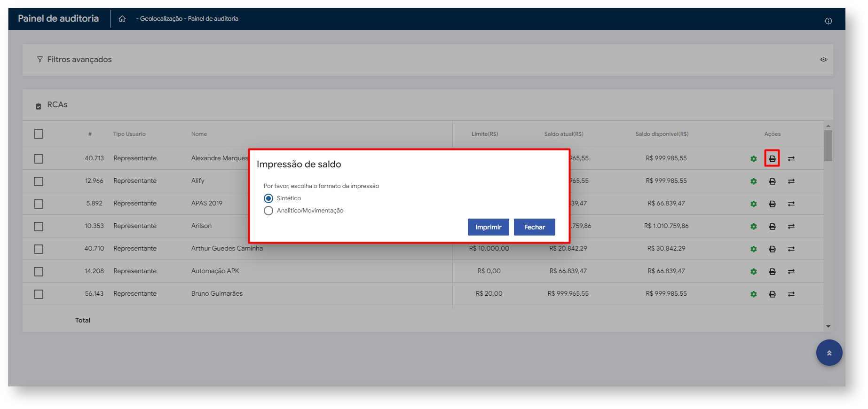Open settings gear for Alify row
868x409 pixels.
click(753, 181)
